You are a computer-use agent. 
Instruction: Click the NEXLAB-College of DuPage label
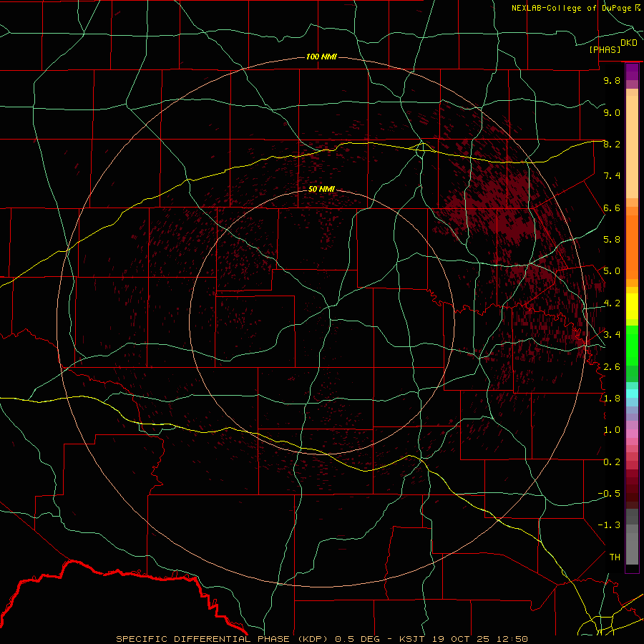[572, 8]
